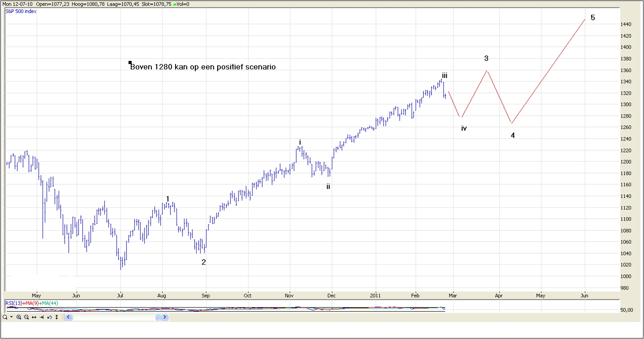Click the zoom in magnifier icon

19,317
